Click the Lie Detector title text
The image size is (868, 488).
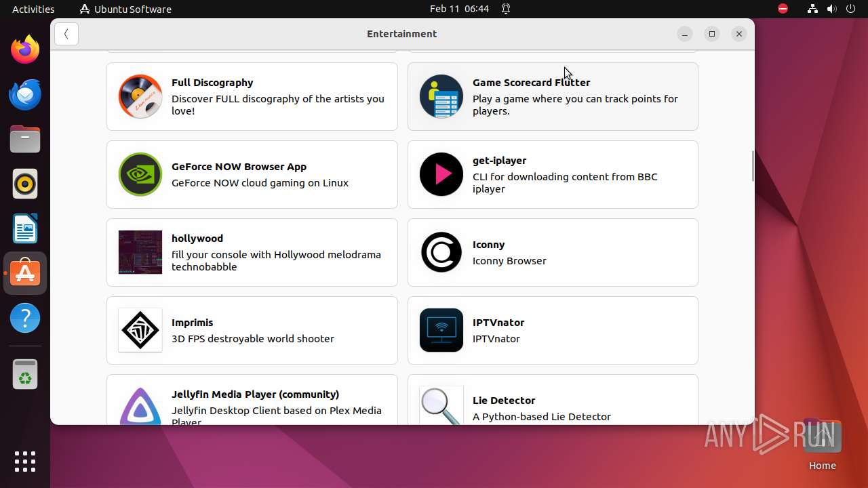pyautogui.click(x=504, y=401)
